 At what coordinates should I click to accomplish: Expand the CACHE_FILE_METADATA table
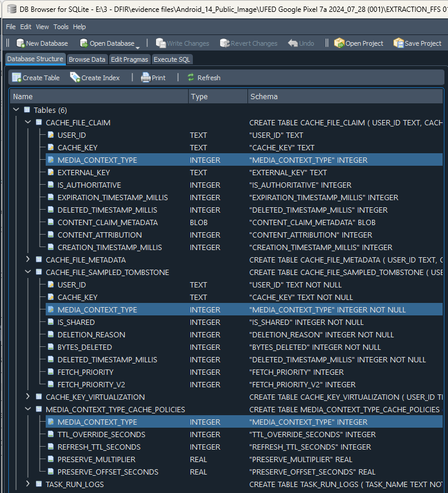coord(28,260)
